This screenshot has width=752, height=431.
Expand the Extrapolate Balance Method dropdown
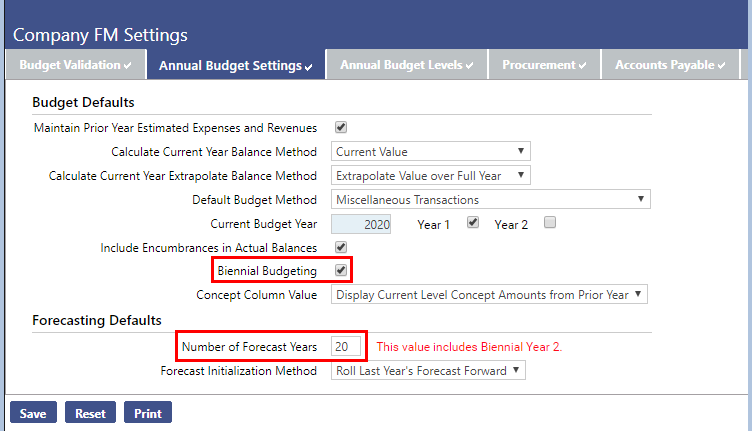tap(430, 176)
